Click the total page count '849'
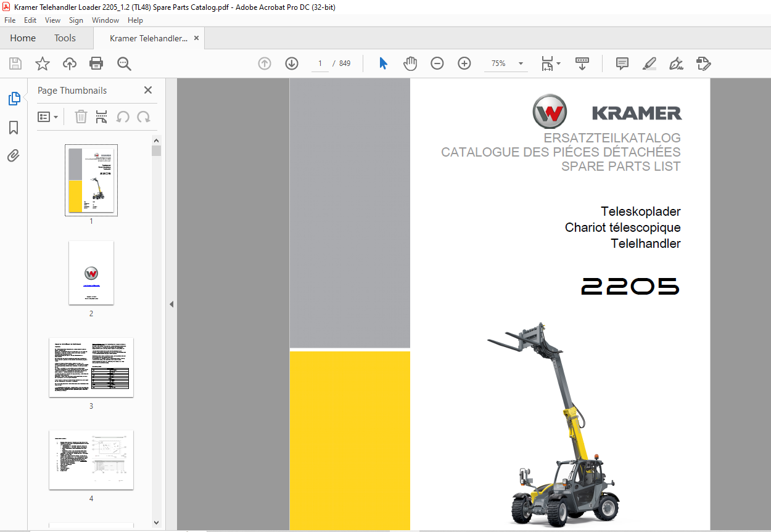771x532 pixels. point(345,63)
